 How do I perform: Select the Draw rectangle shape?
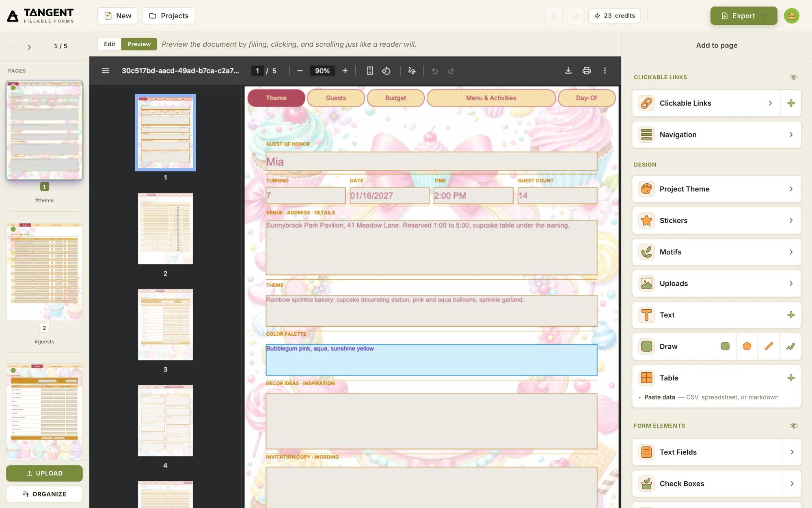point(725,346)
